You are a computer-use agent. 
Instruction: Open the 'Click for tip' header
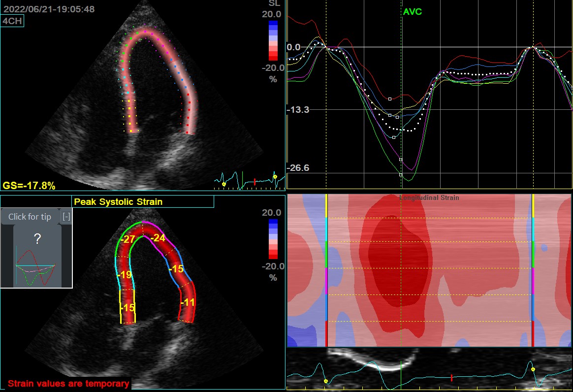pos(30,217)
